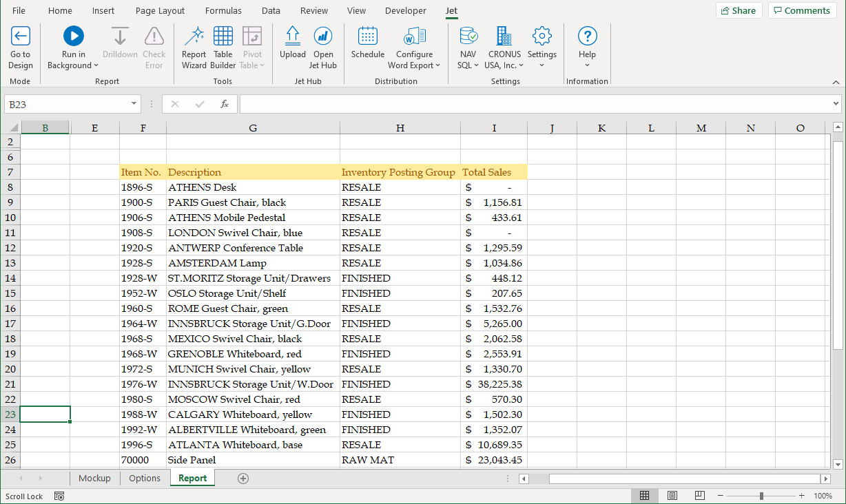Image resolution: width=846 pixels, height=504 pixels.
Task: Click Configure Word Export icon
Action: [415, 36]
